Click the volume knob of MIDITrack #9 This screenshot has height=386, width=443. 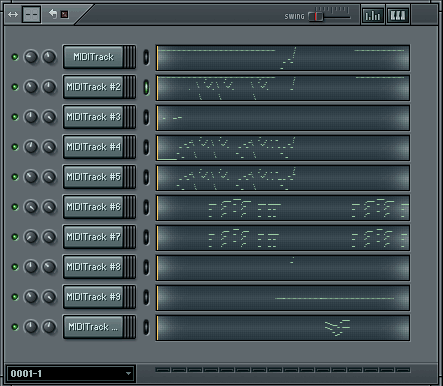click(49, 297)
